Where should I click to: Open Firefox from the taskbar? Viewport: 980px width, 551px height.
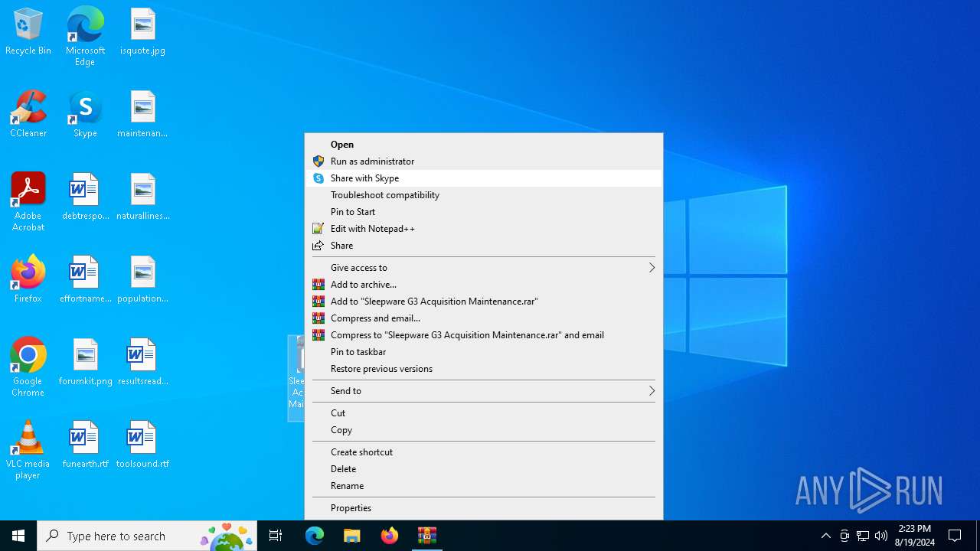[x=390, y=536]
